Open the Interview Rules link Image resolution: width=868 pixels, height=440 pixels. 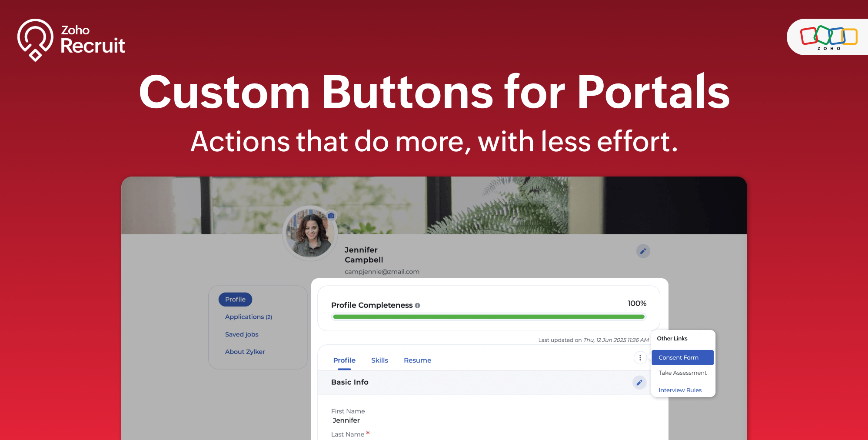point(680,390)
